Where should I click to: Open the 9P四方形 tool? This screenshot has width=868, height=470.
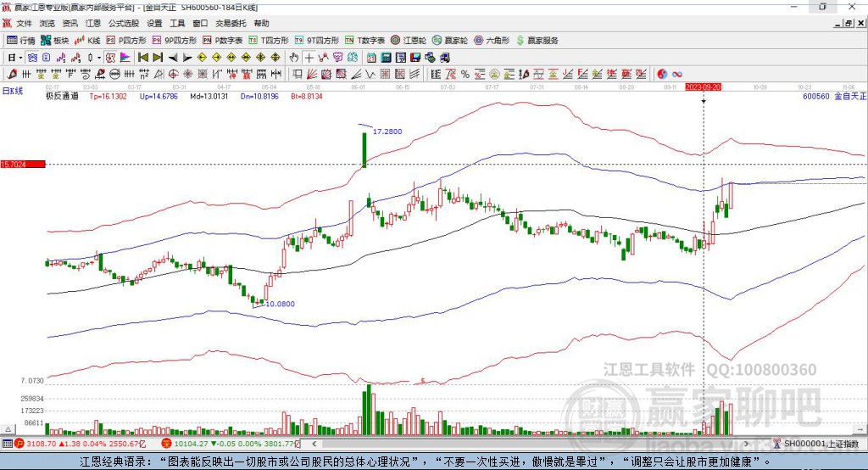click(175, 41)
